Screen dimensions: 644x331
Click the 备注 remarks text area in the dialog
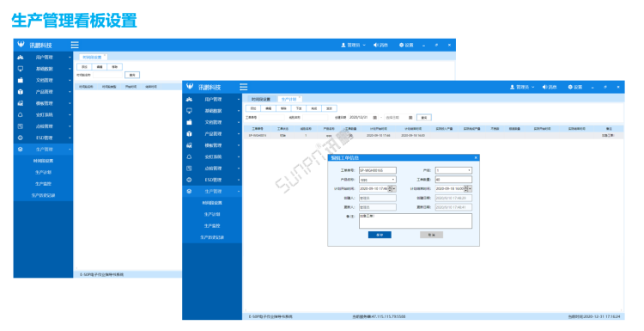416,221
